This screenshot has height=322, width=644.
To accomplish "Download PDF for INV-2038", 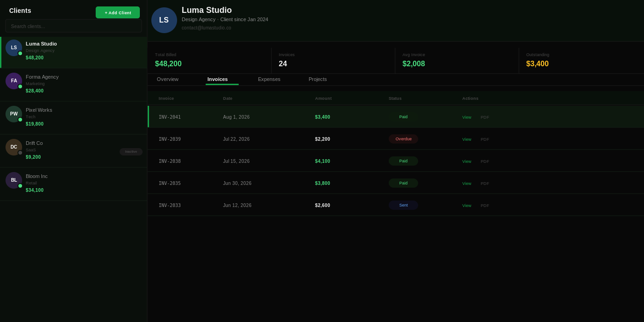I will [485, 161].
